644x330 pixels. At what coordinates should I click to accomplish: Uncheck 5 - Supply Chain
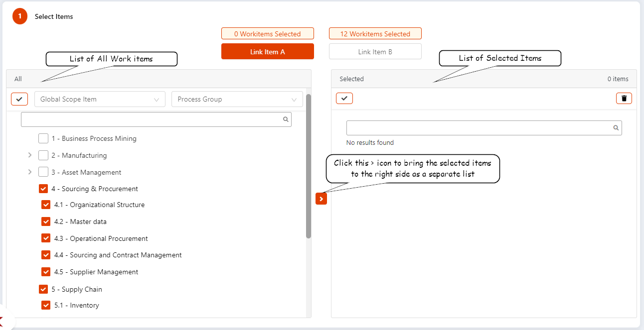click(x=43, y=289)
